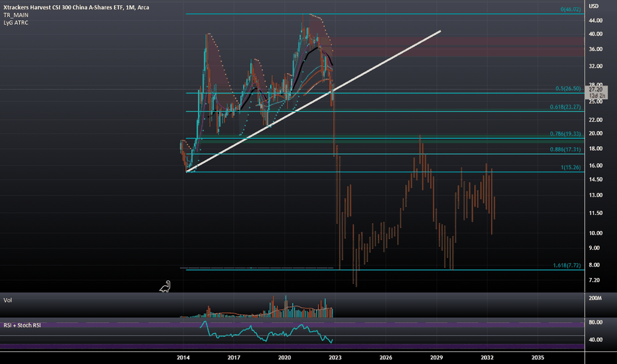Click the 200M volume scale value
This screenshot has height=364, width=617.
point(595,298)
